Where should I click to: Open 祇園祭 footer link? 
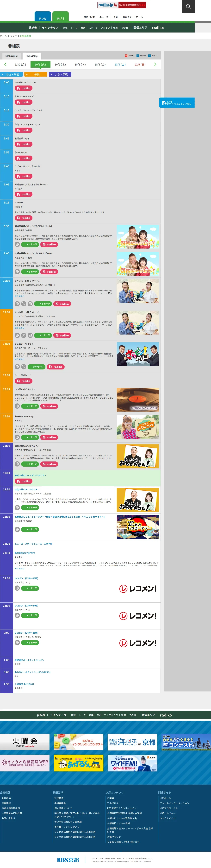[x=110, y=798]
